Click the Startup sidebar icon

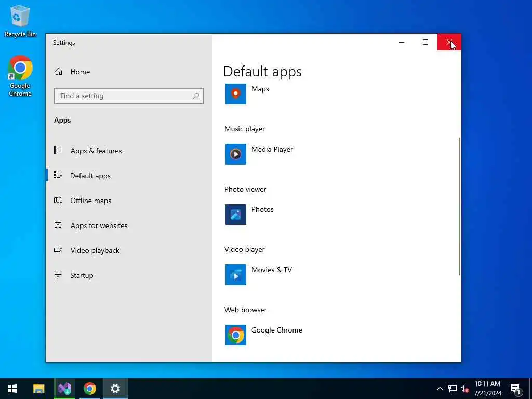pyautogui.click(x=58, y=275)
